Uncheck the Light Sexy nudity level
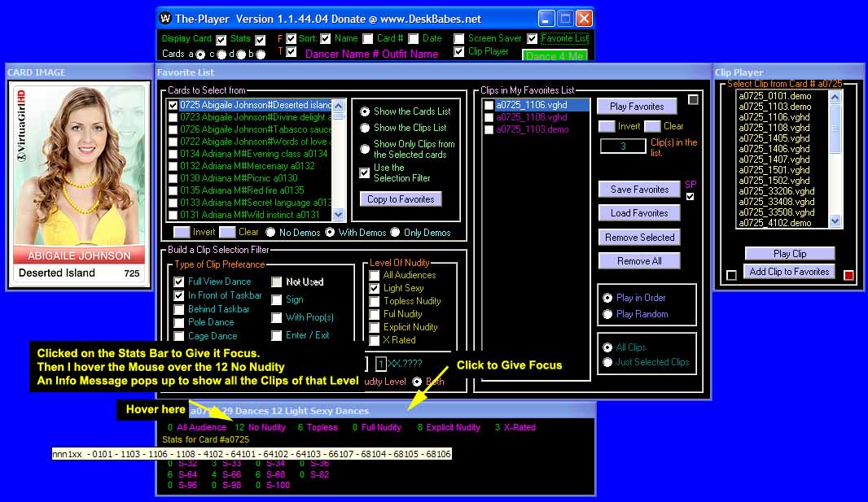This screenshot has height=502, width=868. (x=375, y=288)
